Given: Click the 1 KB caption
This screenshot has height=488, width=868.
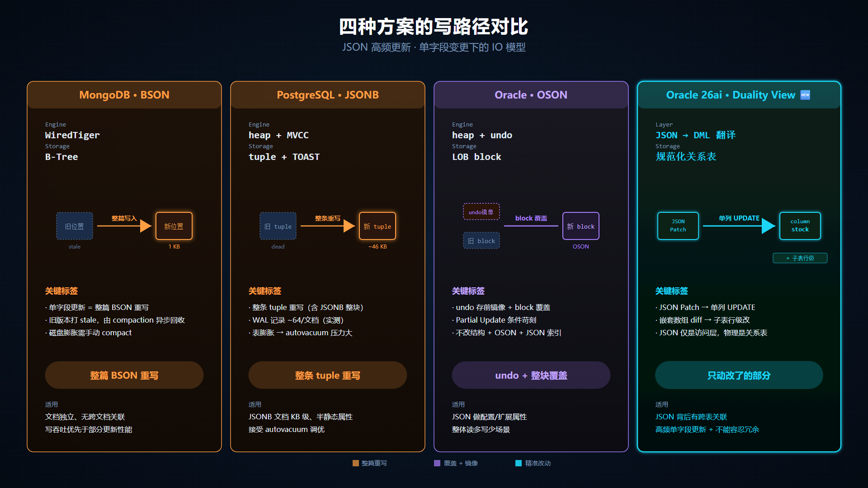Looking at the screenshot, I should pyautogui.click(x=174, y=247).
